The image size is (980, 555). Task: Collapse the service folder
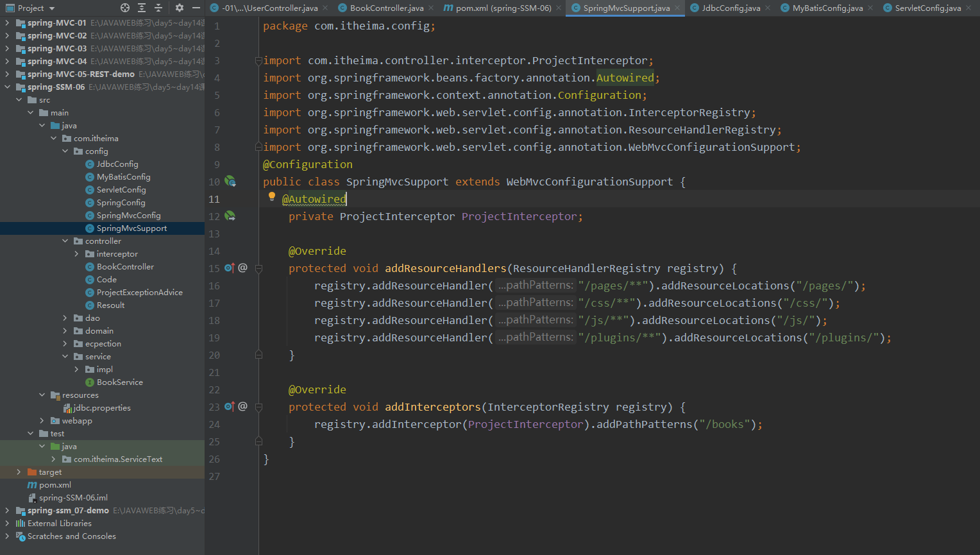pyautogui.click(x=65, y=357)
